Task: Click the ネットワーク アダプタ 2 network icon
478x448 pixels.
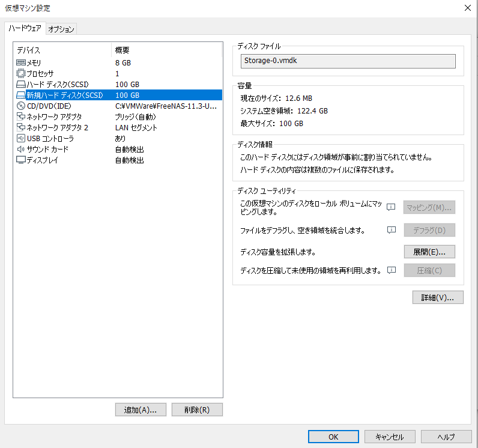Action: pyautogui.click(x=21, y=127)
